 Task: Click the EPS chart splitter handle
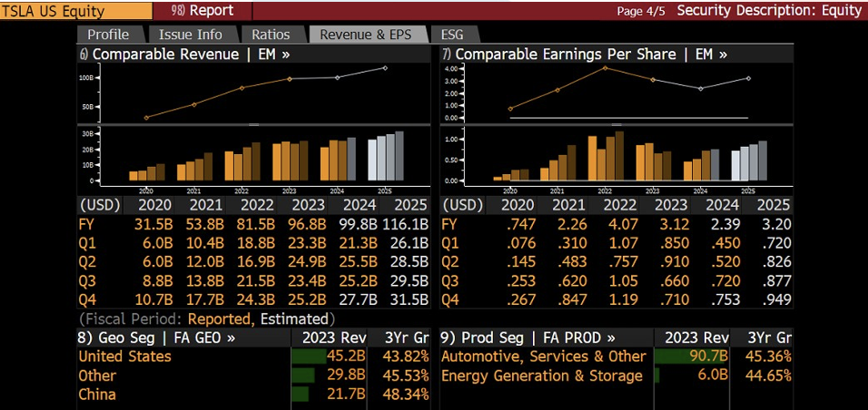pos(616,125)
